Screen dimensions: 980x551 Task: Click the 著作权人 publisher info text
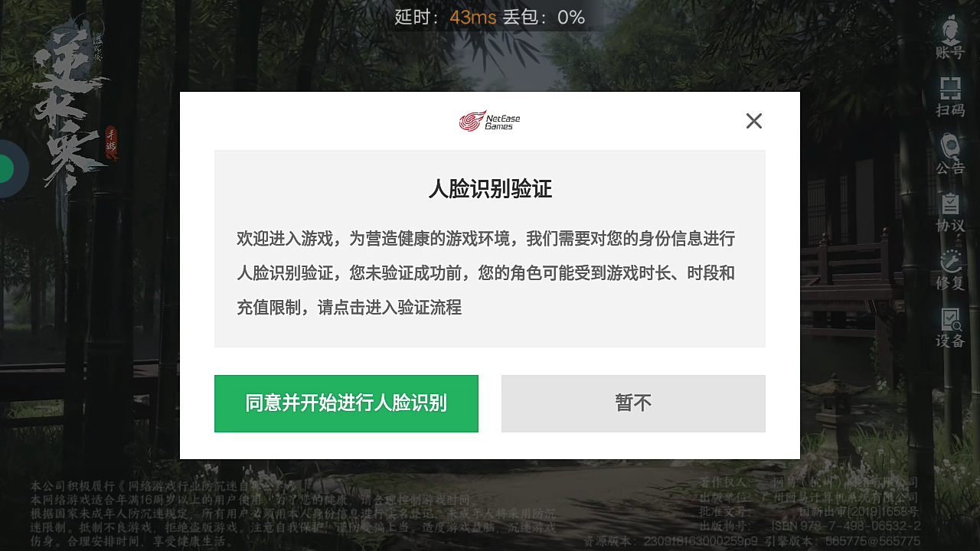[808, 504]
